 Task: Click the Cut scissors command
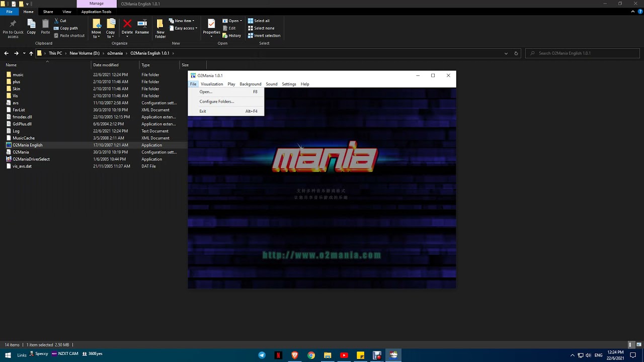tap(60, 21)
